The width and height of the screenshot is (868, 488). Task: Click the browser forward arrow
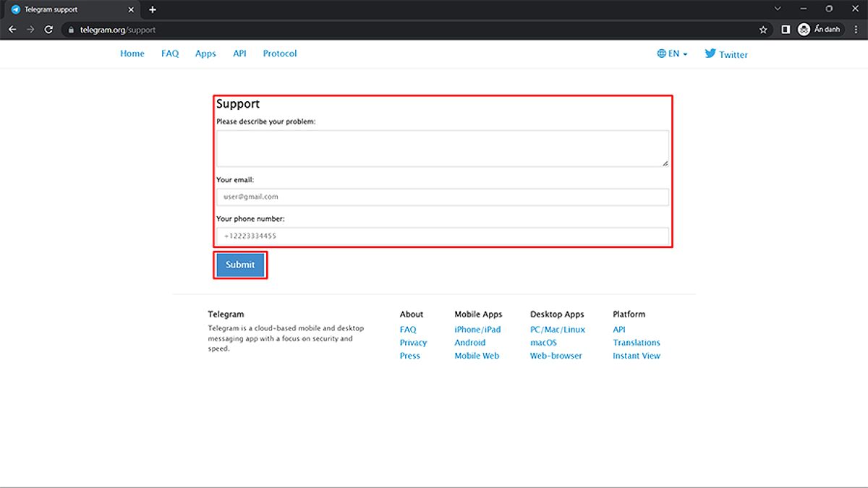(30, 30)
